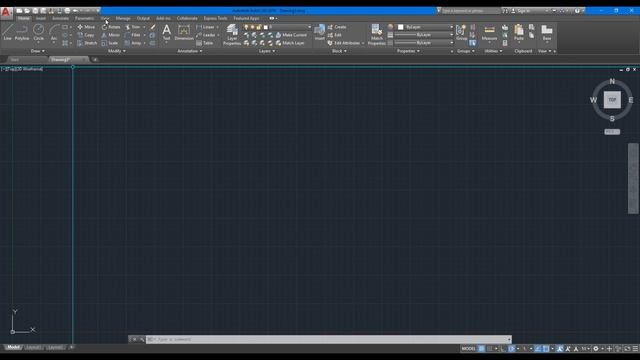Expand the Modify panel
Viewport: 640px width, 360px height.
click(116, 51)
